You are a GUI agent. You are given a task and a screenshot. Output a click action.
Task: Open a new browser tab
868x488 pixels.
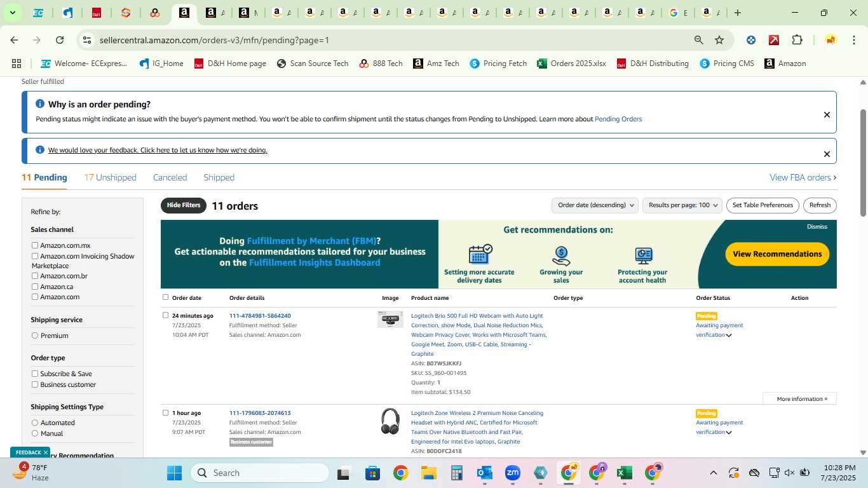point(738,13)
